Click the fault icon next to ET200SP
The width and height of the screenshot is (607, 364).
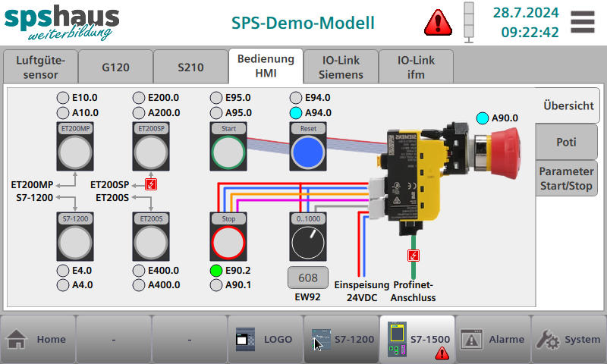point(151,184)
